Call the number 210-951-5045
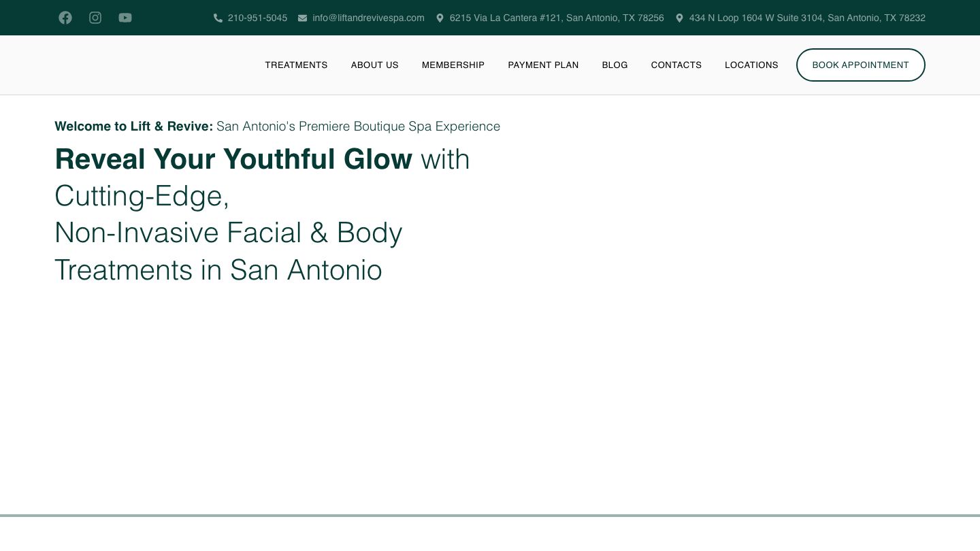The width and height of the screenshot is (980, 551). (257, 18)
